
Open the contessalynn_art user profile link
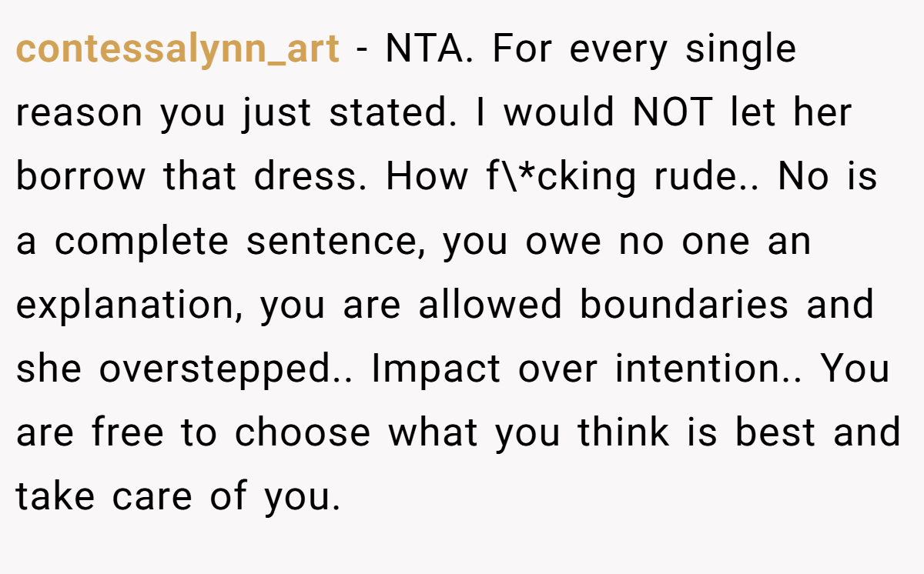(177, 50)
